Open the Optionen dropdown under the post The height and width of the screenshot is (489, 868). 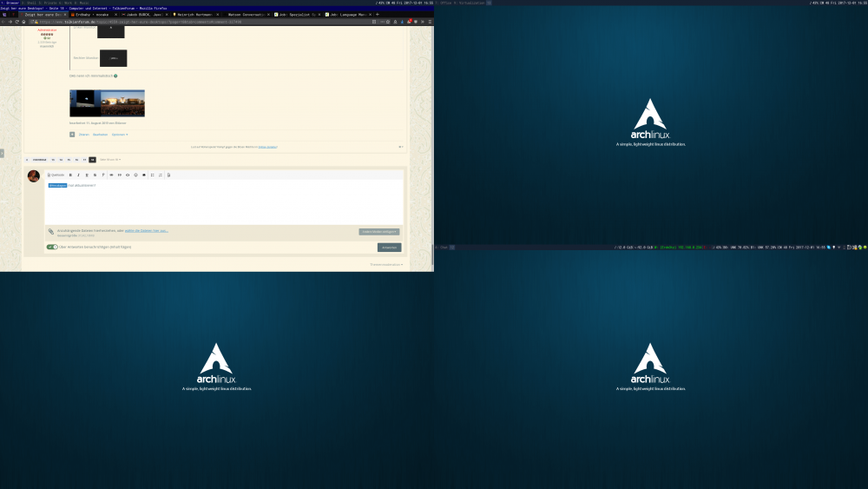pyautogui.click(x=120, y=135)
